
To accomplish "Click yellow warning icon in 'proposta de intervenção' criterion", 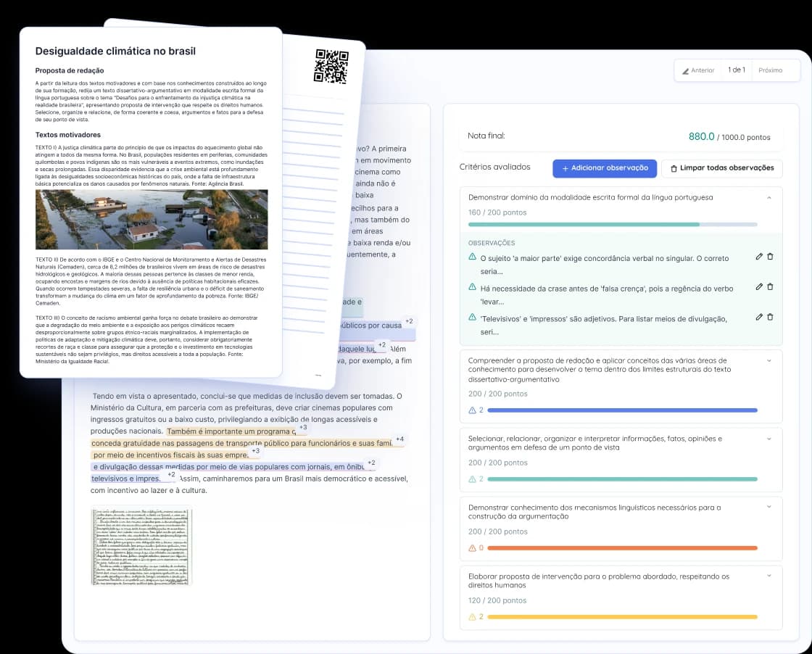I will (x=472, y=617).
